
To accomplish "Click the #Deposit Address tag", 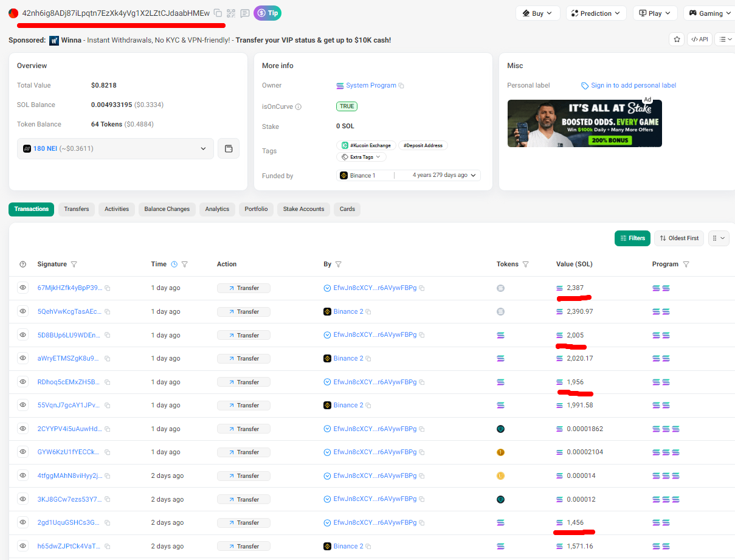I will [424, 145].
